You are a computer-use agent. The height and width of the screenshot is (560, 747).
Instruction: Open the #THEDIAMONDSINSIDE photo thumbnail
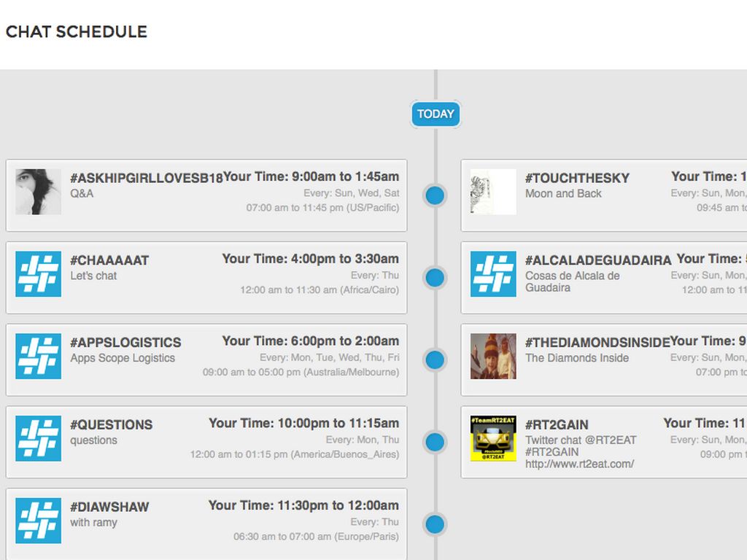(493, 357)
